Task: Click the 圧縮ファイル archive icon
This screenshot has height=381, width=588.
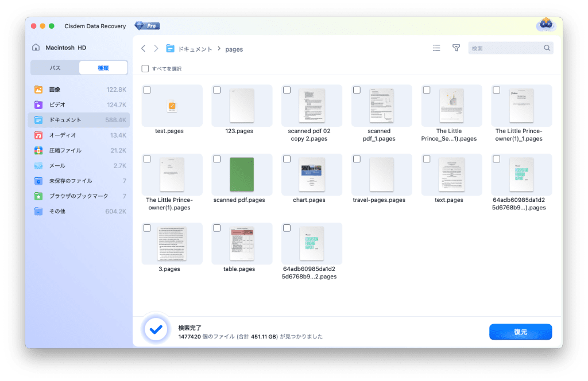Action: point(38,150)
